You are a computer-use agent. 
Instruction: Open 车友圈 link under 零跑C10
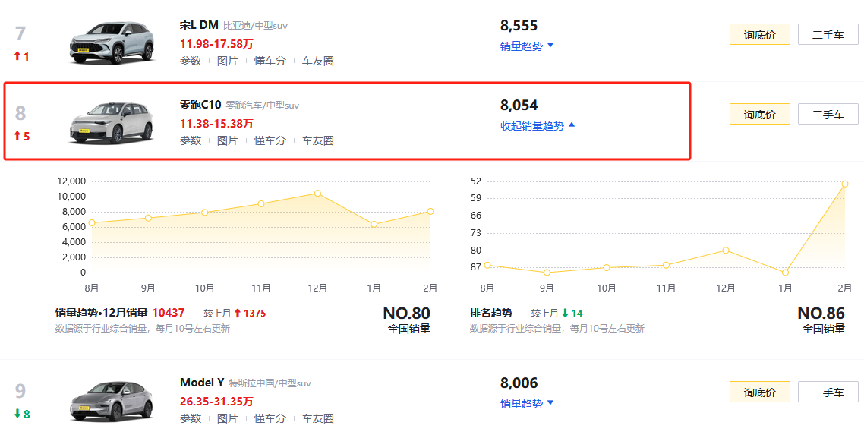317,141
